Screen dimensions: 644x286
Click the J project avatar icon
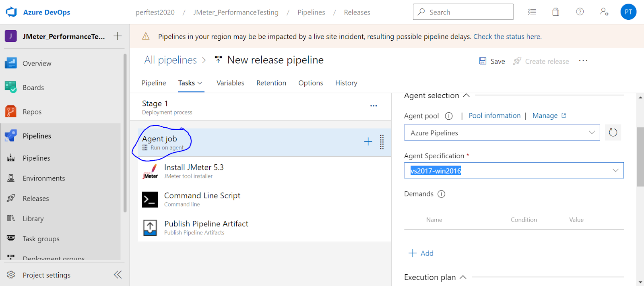click(x=10, y=36)
